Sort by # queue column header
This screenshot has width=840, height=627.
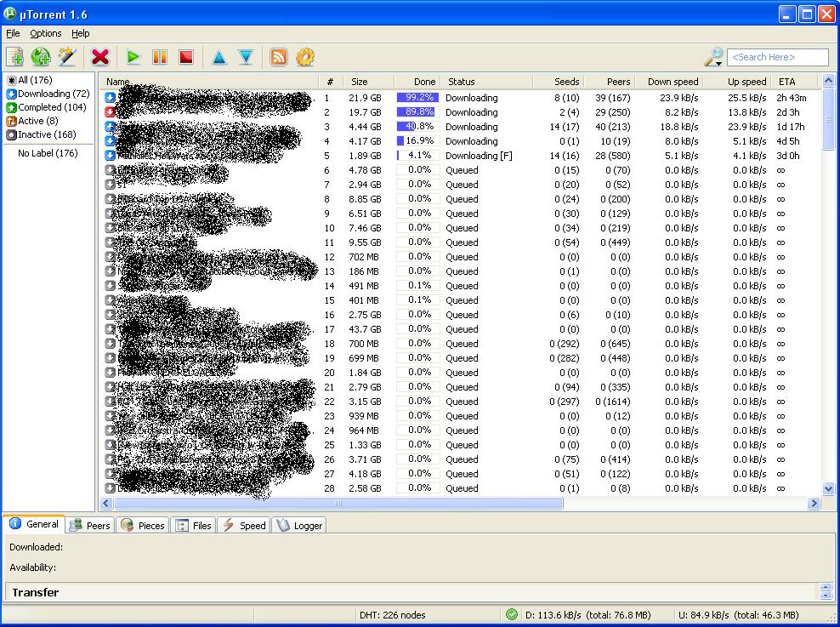[x=331, y=82]
